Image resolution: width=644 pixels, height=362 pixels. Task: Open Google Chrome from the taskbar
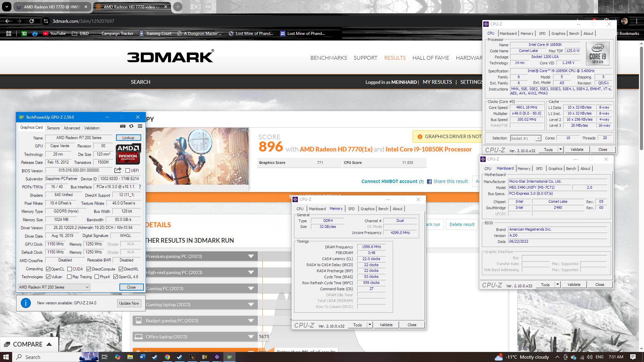click(167, 357)
